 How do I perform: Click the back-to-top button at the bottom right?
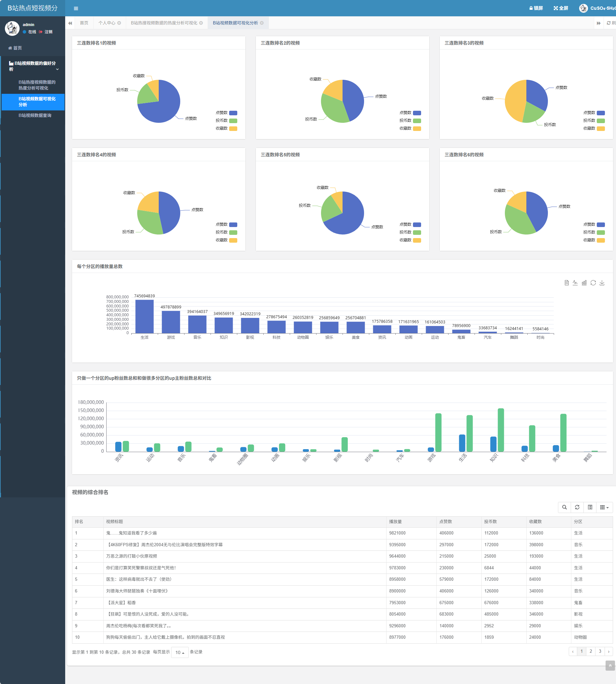[x=609, y=675]
